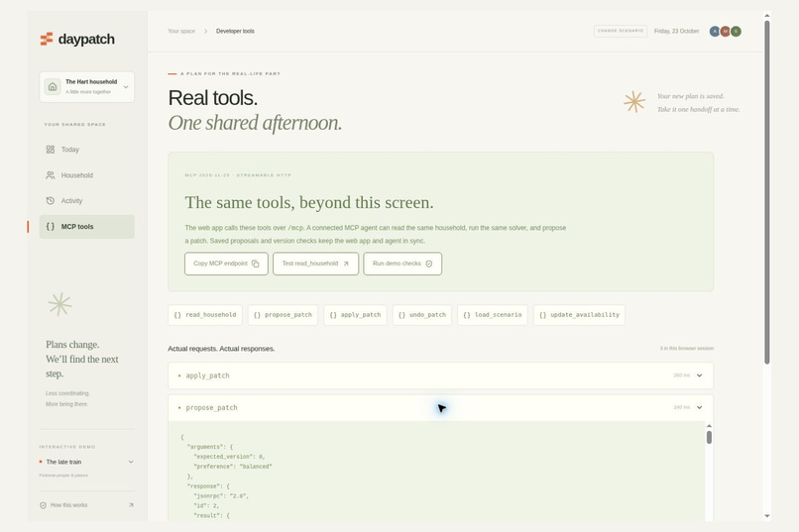Select MCP tools in sidebar
Screen dimensions: 799x532
pos(86,227)
